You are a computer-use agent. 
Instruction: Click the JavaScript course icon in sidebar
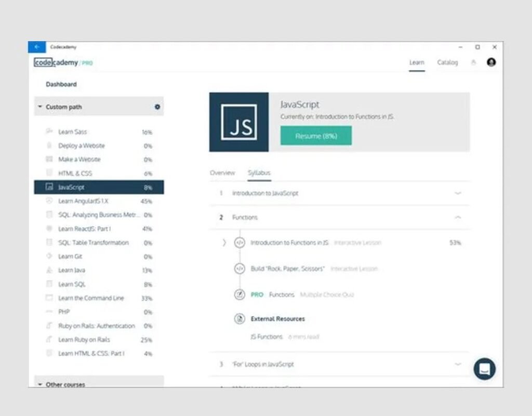[x=49, y=187]
